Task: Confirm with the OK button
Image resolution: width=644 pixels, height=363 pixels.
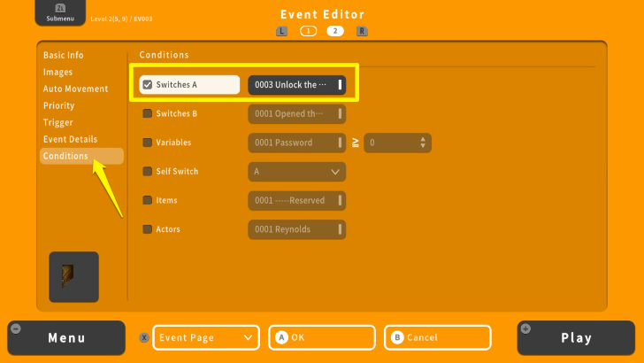Action: pos(322,337)
